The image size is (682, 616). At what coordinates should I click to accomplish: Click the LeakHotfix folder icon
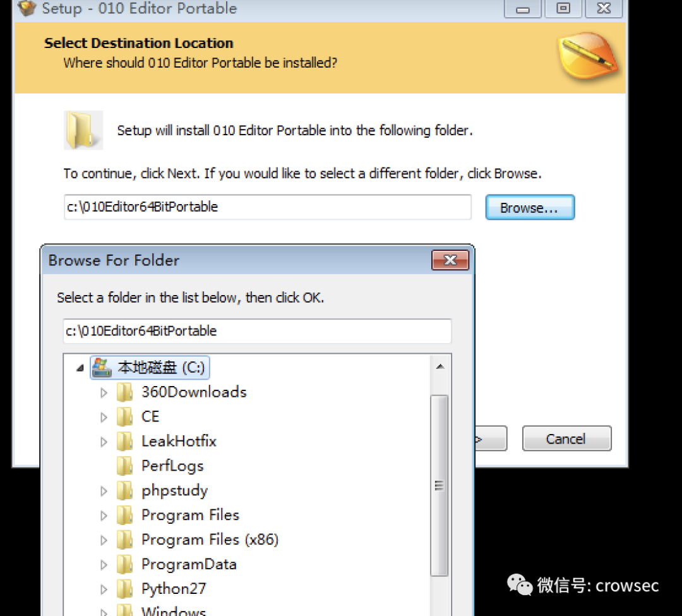pyautogui.click(x=124, y=441)
